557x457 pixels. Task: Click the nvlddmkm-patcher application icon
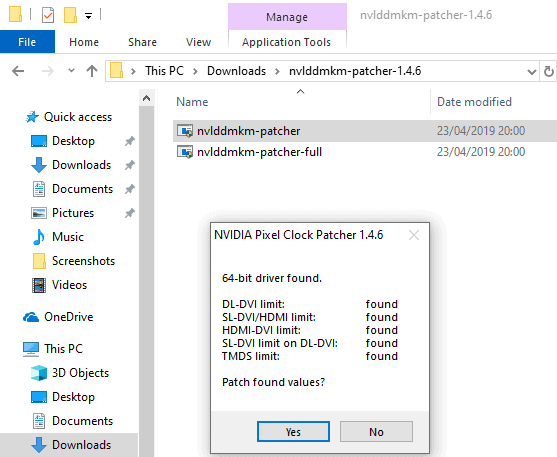tap(185, 131)
